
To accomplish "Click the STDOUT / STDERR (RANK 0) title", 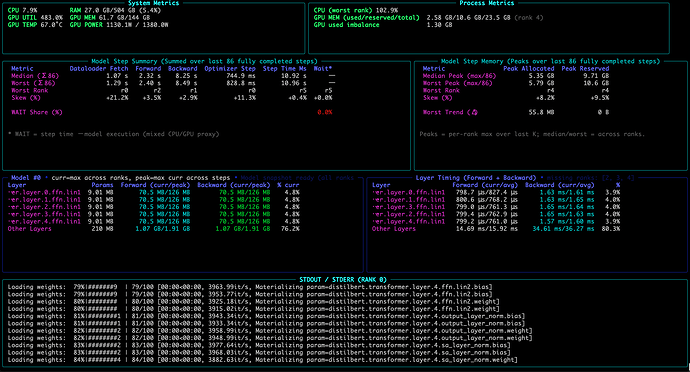I will click(x=343, y=280).
